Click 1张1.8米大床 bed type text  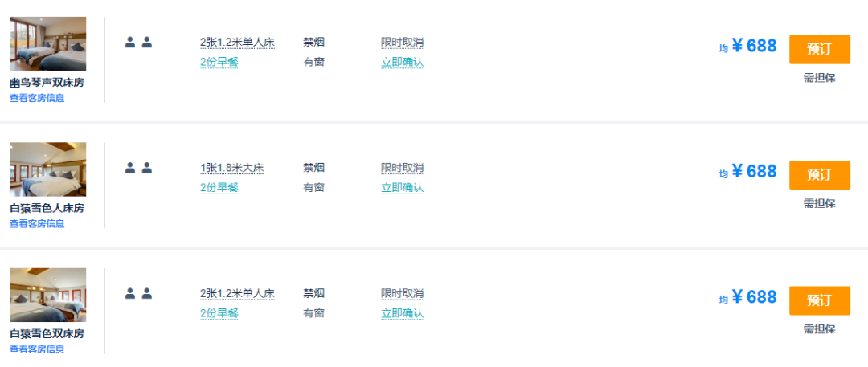coord(232,168)
